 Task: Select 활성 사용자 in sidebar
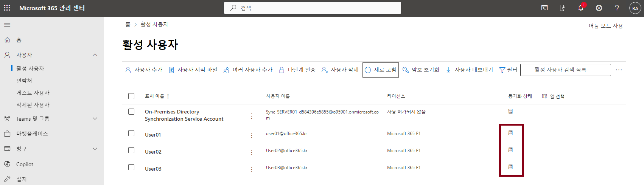pyautogui.click(x=30, y=68)
